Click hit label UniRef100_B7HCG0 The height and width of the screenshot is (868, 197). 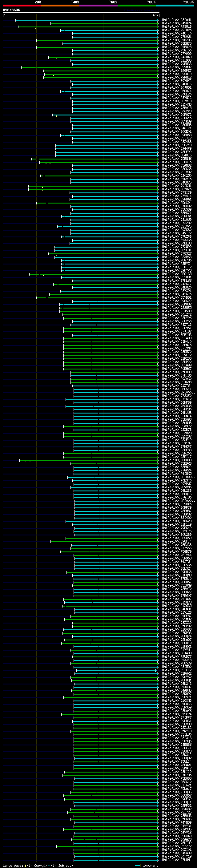tap(176, 410)
